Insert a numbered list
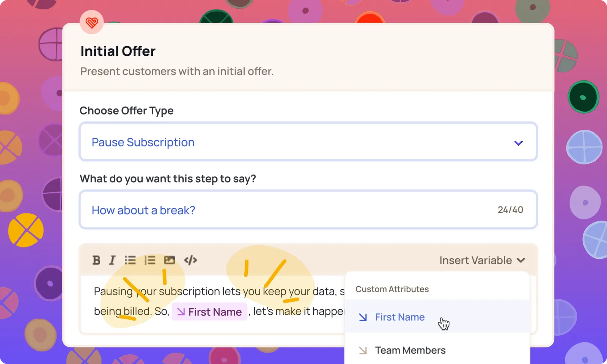607x364 pixels. [x=150, y=260]
